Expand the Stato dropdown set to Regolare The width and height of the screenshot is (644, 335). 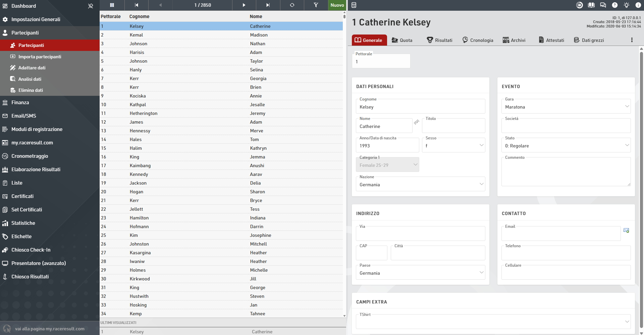[566, 146]
